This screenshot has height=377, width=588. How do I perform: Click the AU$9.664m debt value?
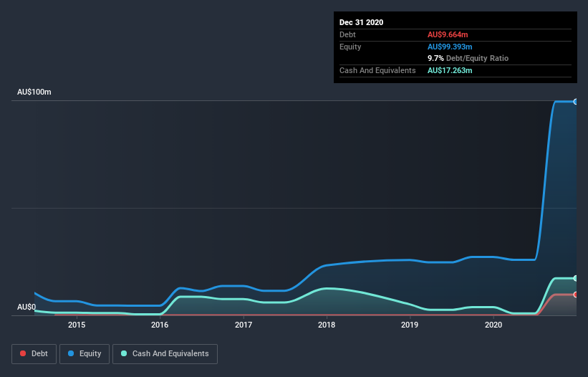pyautogui.click(x=448, y=34)
